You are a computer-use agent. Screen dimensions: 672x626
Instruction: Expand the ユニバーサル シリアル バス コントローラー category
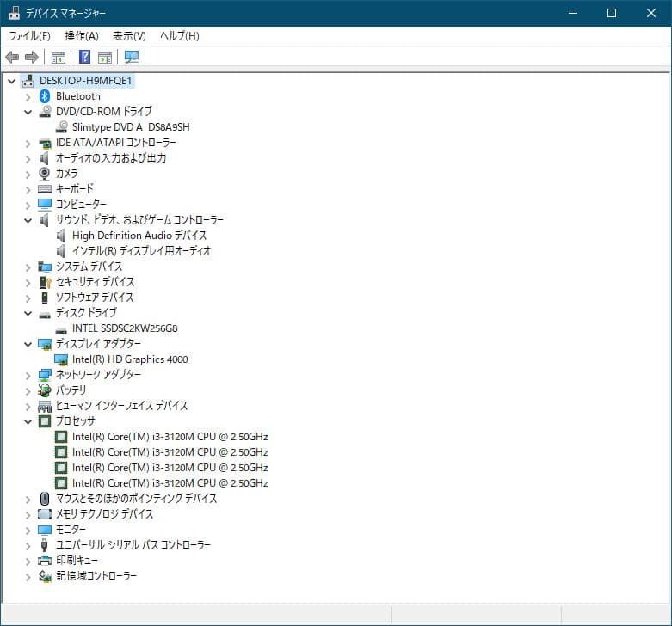coord(28,546)
